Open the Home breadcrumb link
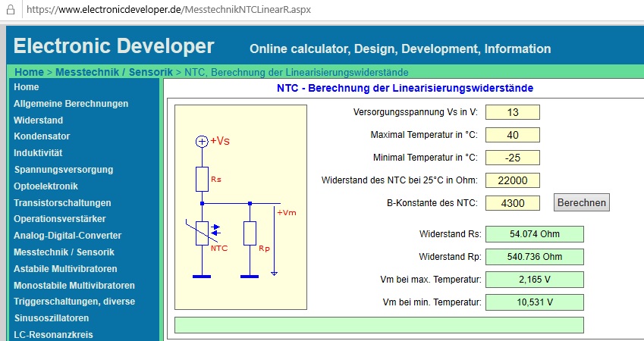644x341 pixels. [x=29, y=72]
